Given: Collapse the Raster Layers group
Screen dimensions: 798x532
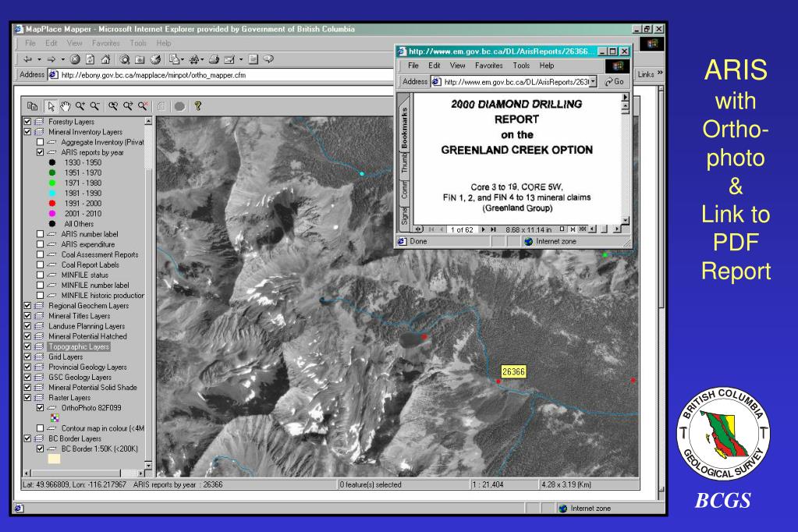Looking at the screenshot, I should click(39, 398).
